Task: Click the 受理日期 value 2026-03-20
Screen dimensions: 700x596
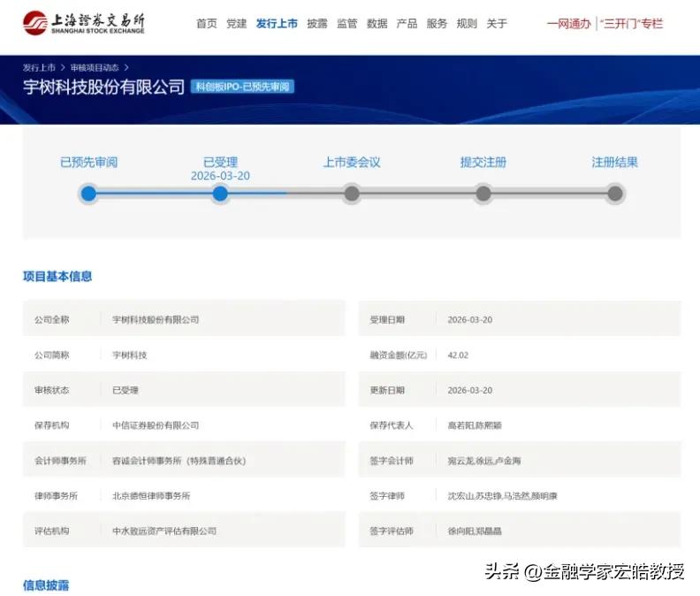Action: click(x=470, y=320)
